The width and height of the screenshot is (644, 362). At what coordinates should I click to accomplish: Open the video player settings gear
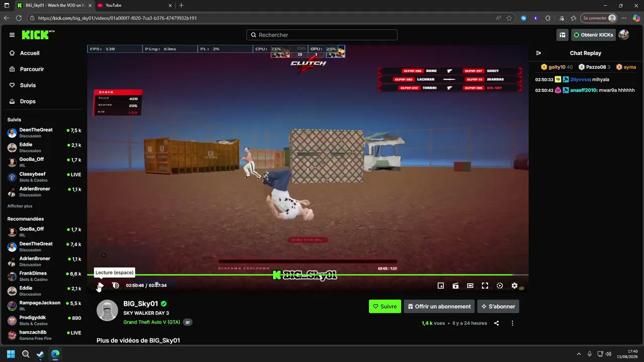[514, 286]
